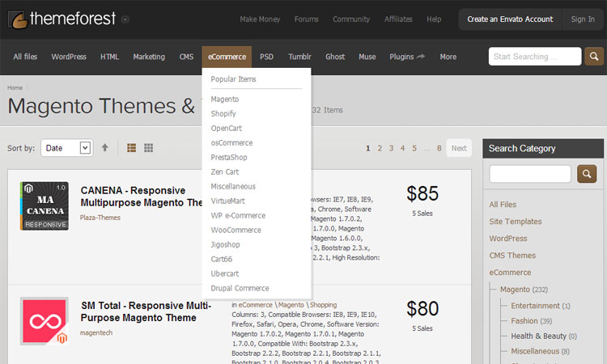Click the eCommerce nav tab
This screenshot has height=364, width=607.
point(227,57)
